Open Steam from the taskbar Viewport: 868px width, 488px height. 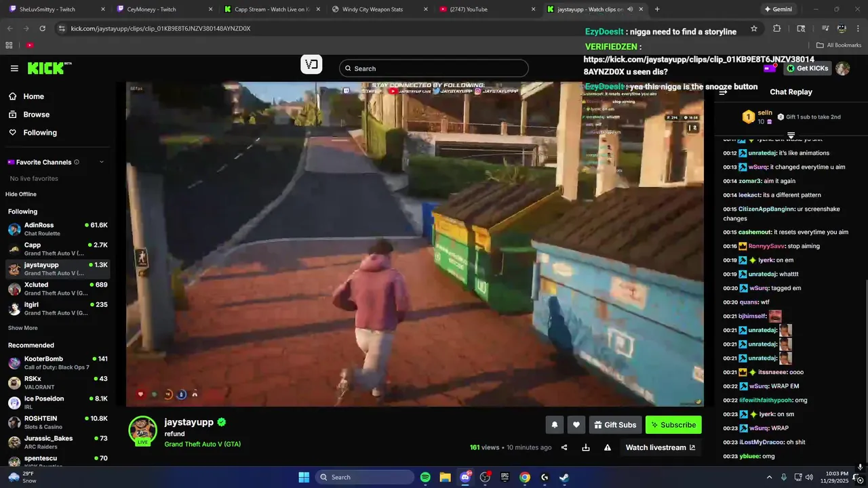click(564, 477)
